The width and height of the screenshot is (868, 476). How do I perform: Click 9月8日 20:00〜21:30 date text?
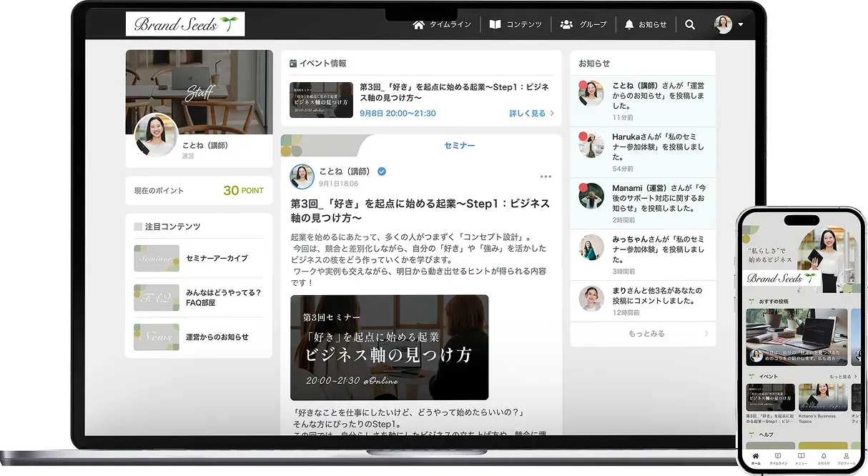[398, 113]
